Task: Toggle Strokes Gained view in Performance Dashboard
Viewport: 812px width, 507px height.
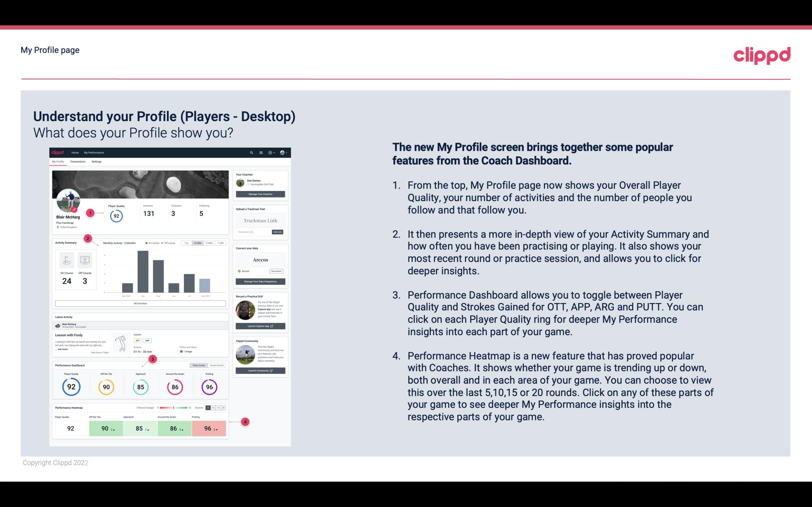Action: tap(219, 365)
